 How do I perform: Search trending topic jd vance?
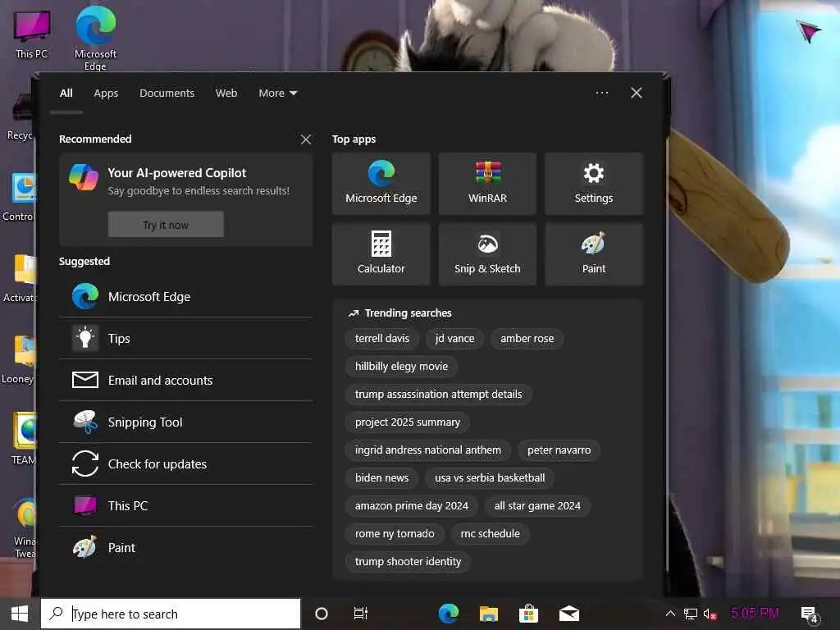[454, 339]
